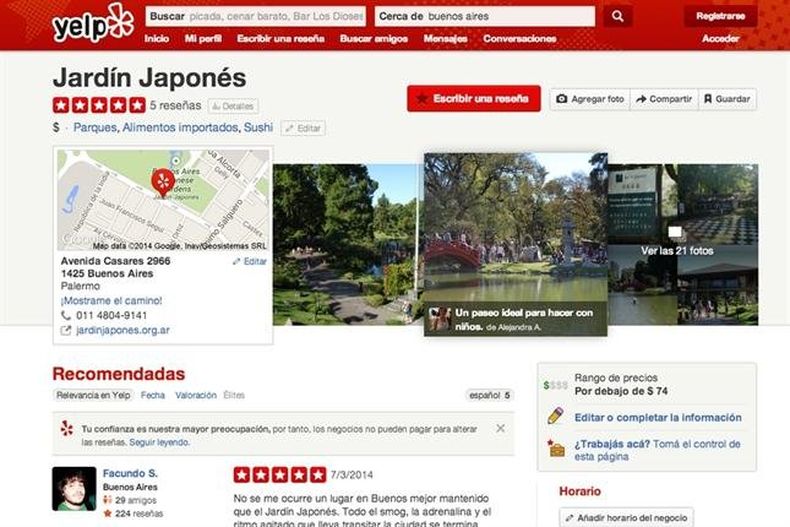Click in the Cerca de location field
This screenshot has height=527, width=790.
(x=485, y=16)
